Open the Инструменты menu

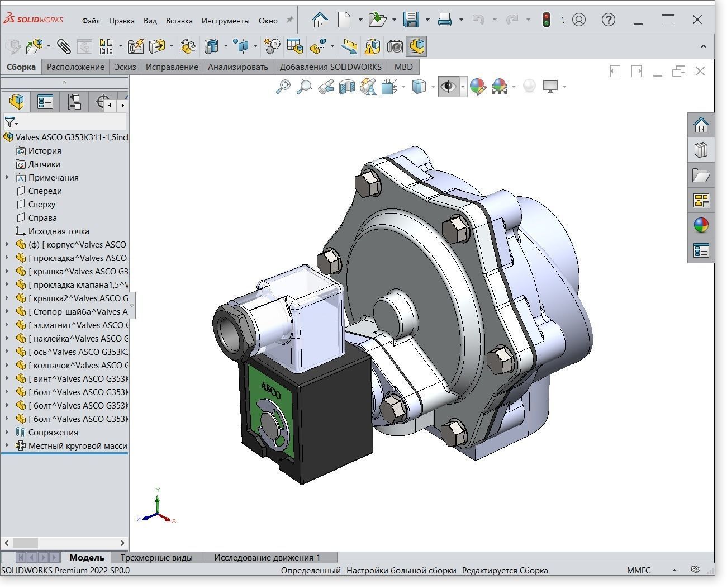point(225,21)
